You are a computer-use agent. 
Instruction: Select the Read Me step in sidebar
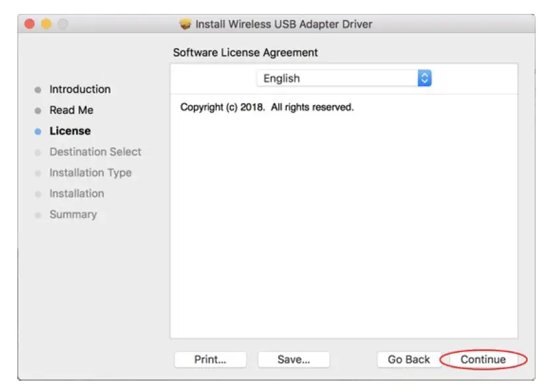coord(71,110)
